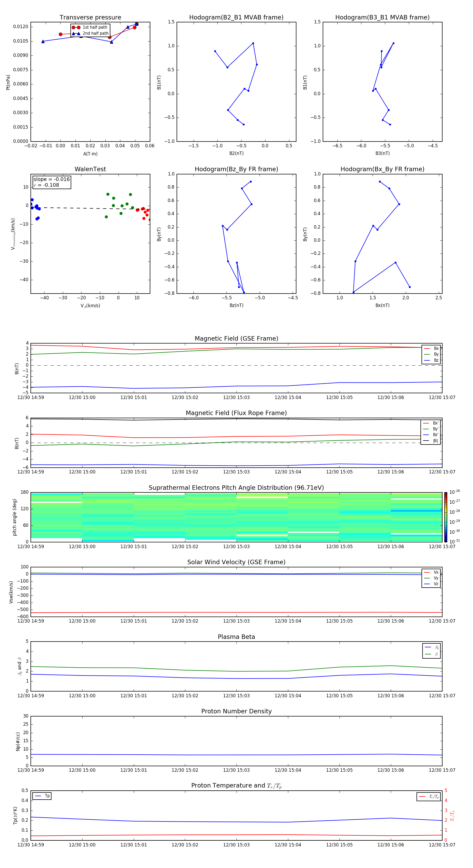Click the 'Plasma Beta' title

point(236,637)
